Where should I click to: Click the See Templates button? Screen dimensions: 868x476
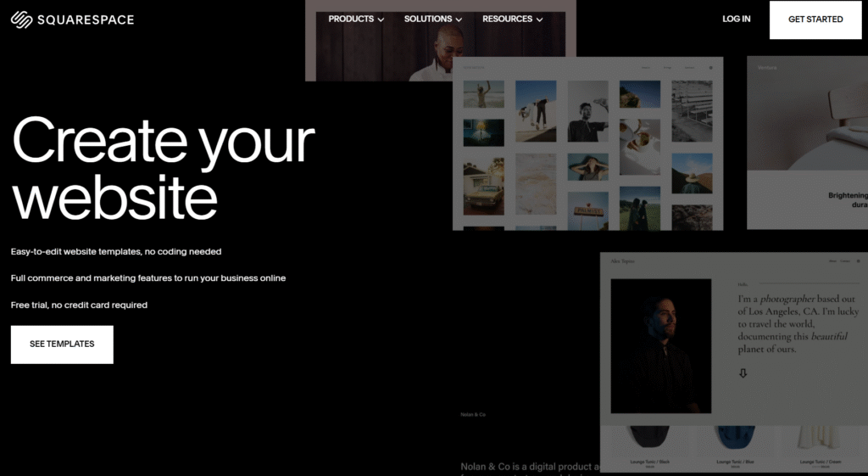pos(62,344)
